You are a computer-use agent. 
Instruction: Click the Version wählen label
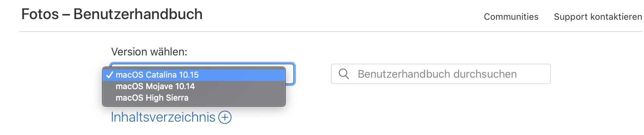149,52
